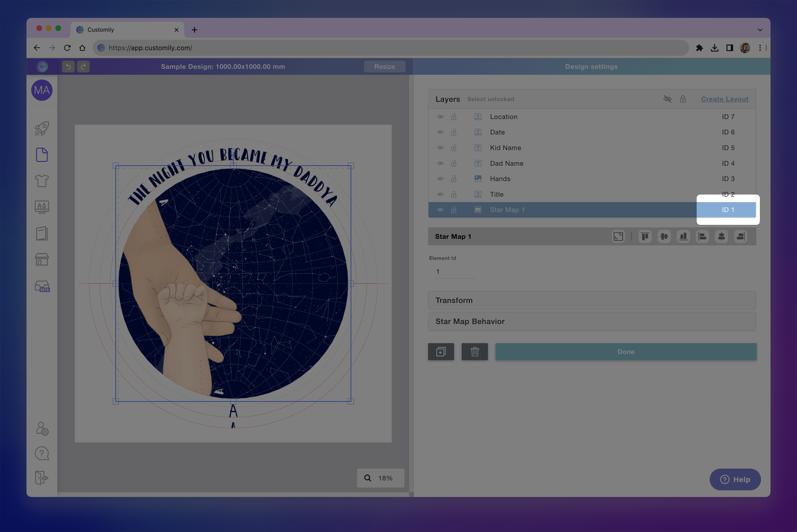Open the t-shirt products icon in sidebar
The image size is (797, 532).
(42, 181)
